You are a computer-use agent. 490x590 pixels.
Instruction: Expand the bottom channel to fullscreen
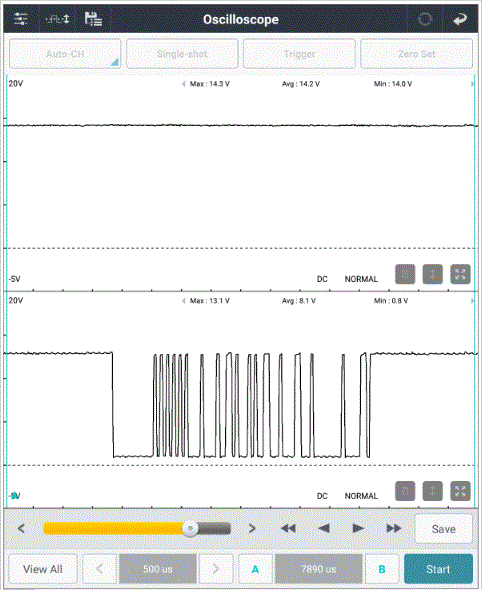tap(460, 491)
